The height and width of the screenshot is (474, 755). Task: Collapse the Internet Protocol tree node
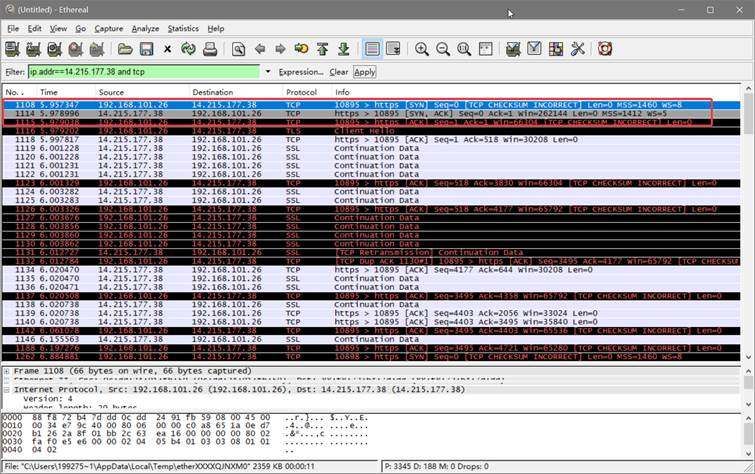pos(7,390)
